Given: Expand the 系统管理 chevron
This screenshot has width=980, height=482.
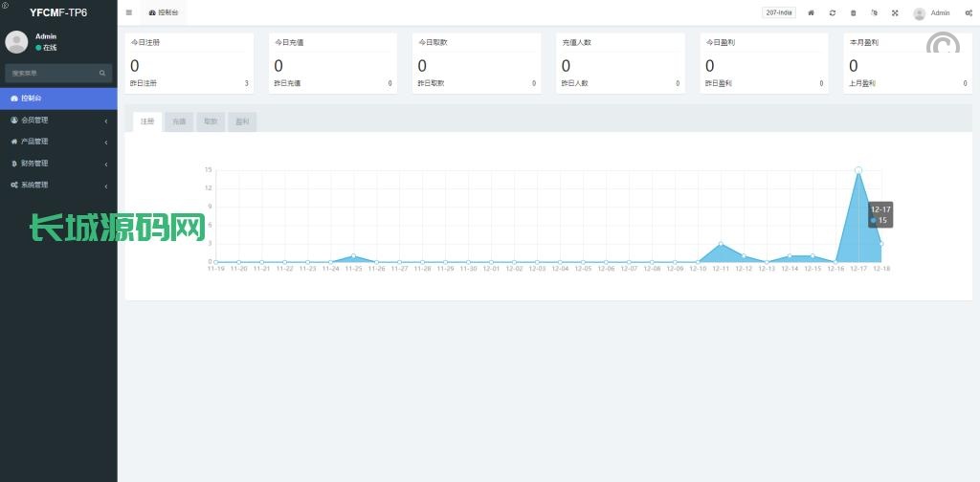Looking at the screenshot, I should pos(106,186).
